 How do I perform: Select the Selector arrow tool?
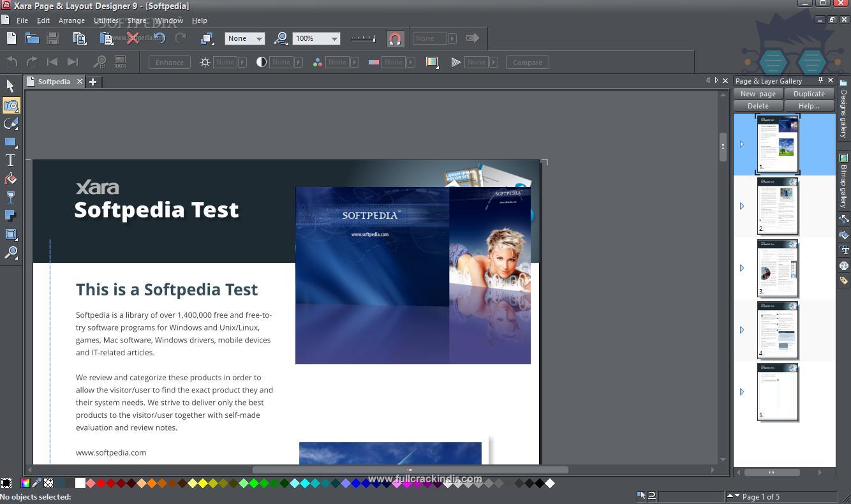[x=10, y=86]
